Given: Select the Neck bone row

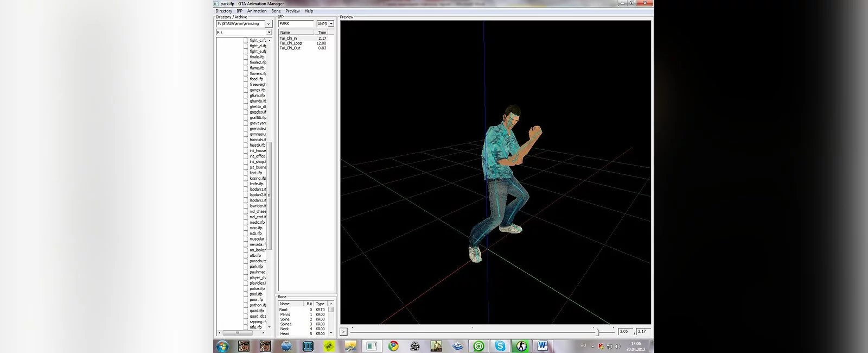Looking at the screenshot, I should pyautogui.click(x=303, y=329).
